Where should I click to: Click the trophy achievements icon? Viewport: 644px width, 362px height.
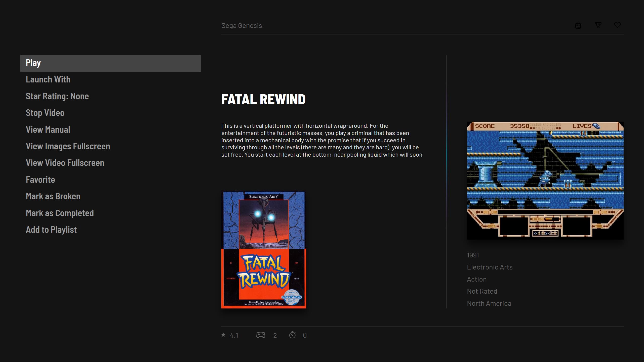tap(598, 25)
